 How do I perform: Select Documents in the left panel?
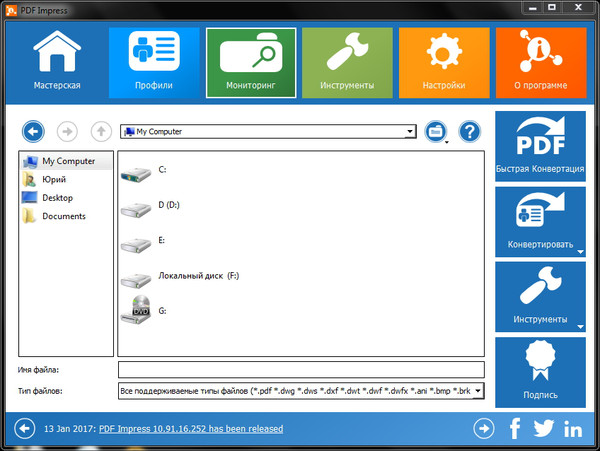63,216
